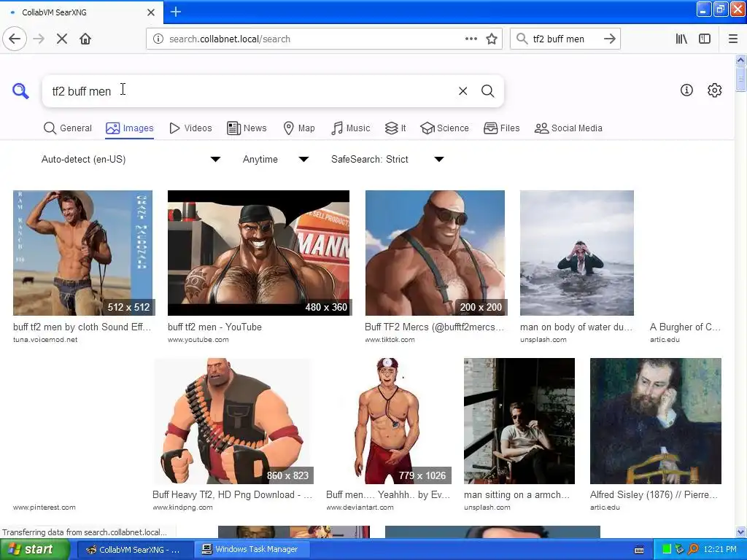Click the orange magnifier tray icon
The width and height of the screenshot is (747, 560).
click(693, 550)
